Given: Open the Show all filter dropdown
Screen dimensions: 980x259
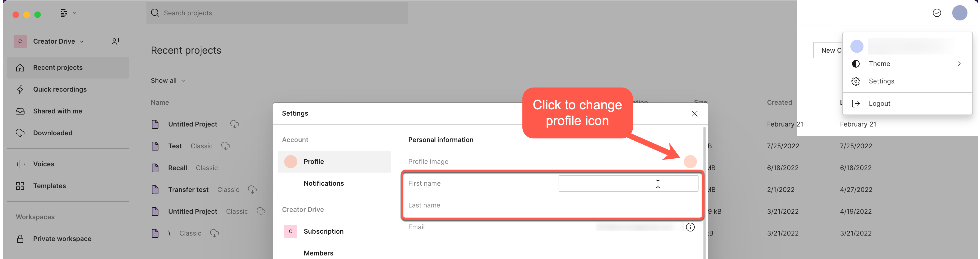Looking at the screenshot, I should point(168,81).
